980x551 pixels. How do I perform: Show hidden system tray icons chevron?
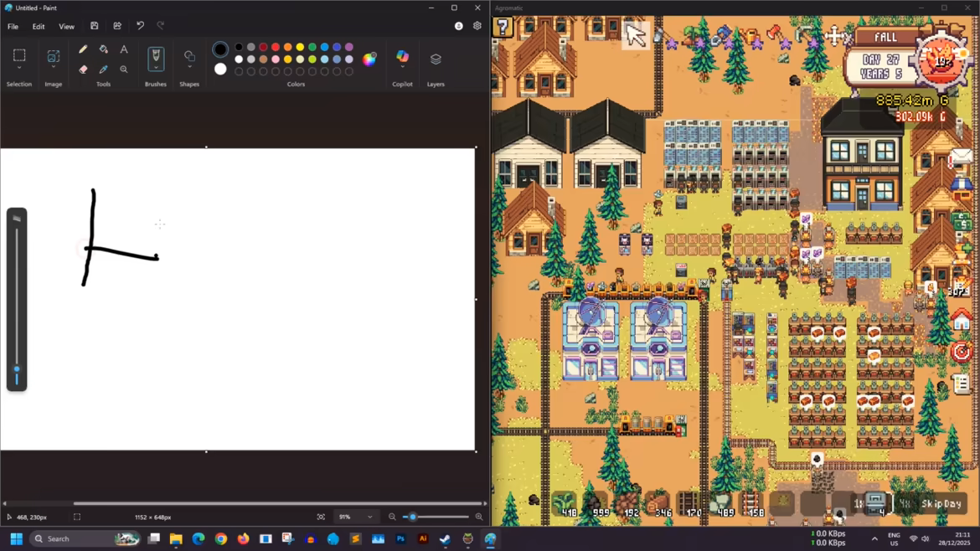coord(874,538)
